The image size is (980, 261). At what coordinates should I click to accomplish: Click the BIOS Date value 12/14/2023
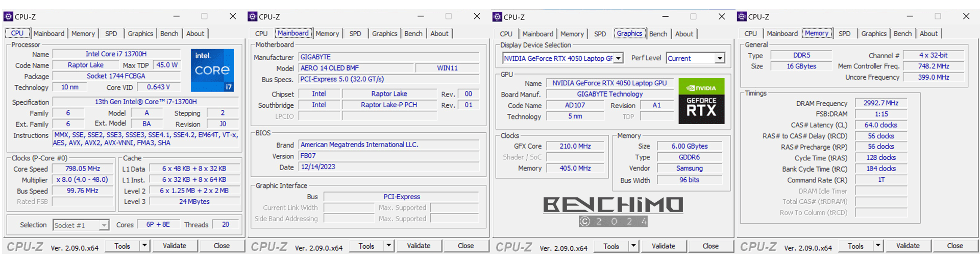click(389, 167)
